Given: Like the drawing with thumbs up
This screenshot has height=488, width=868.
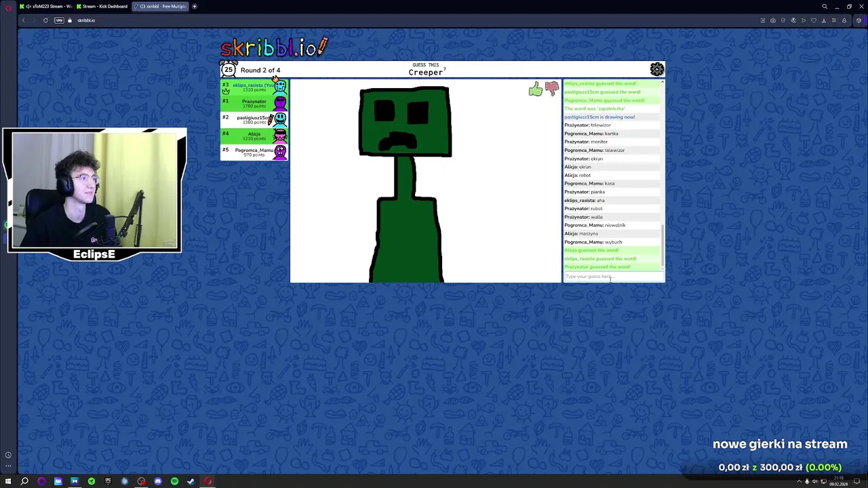Looking at the screenshot, I should coord(536,89).
